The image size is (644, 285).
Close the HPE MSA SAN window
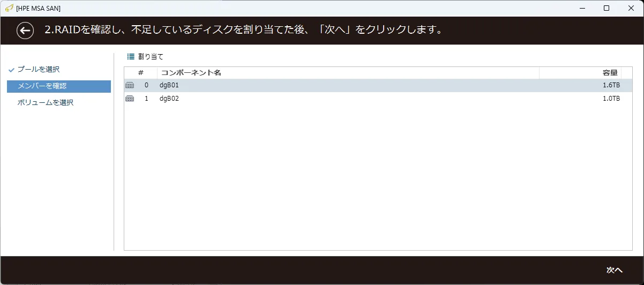631,8
